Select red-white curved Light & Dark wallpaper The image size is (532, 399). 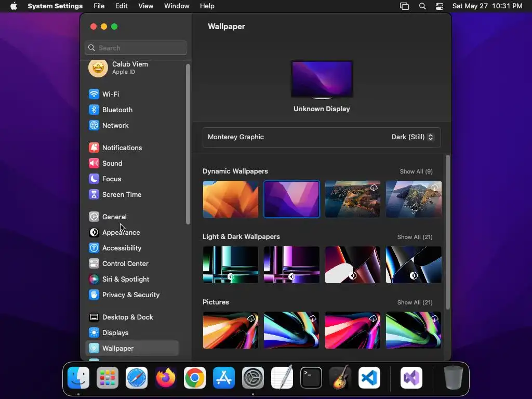tap(353, 264)
